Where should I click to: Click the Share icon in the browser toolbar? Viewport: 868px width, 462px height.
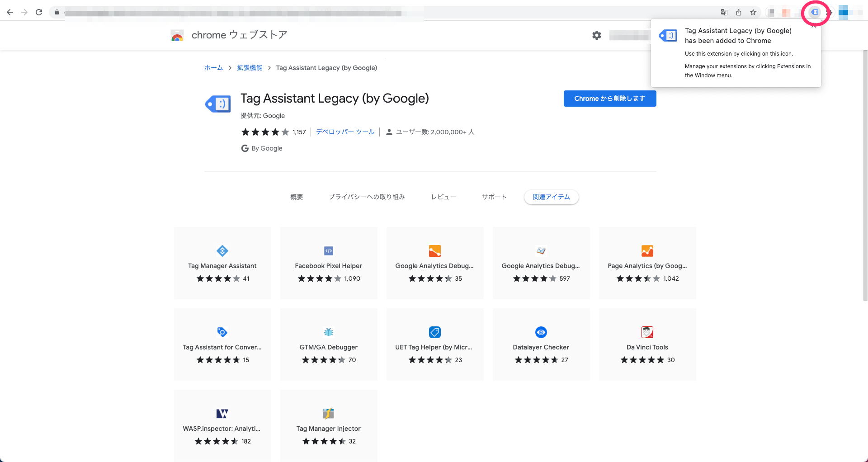pos(739,12)
